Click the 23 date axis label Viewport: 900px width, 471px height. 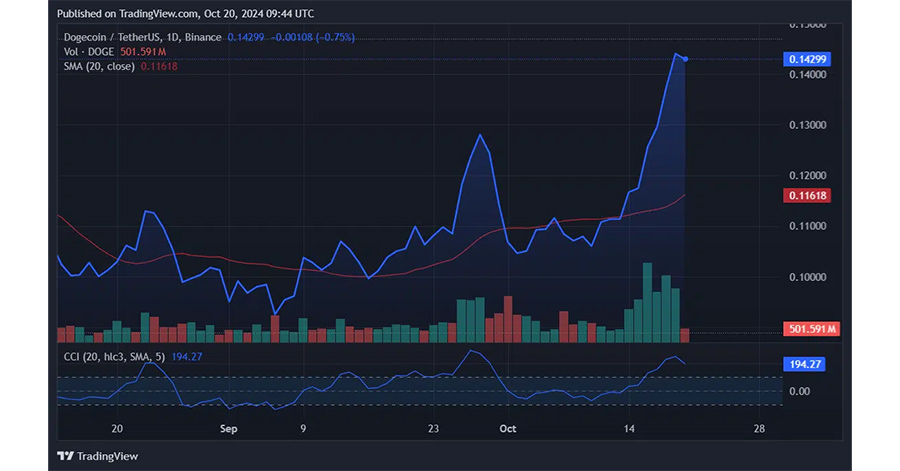433,429
